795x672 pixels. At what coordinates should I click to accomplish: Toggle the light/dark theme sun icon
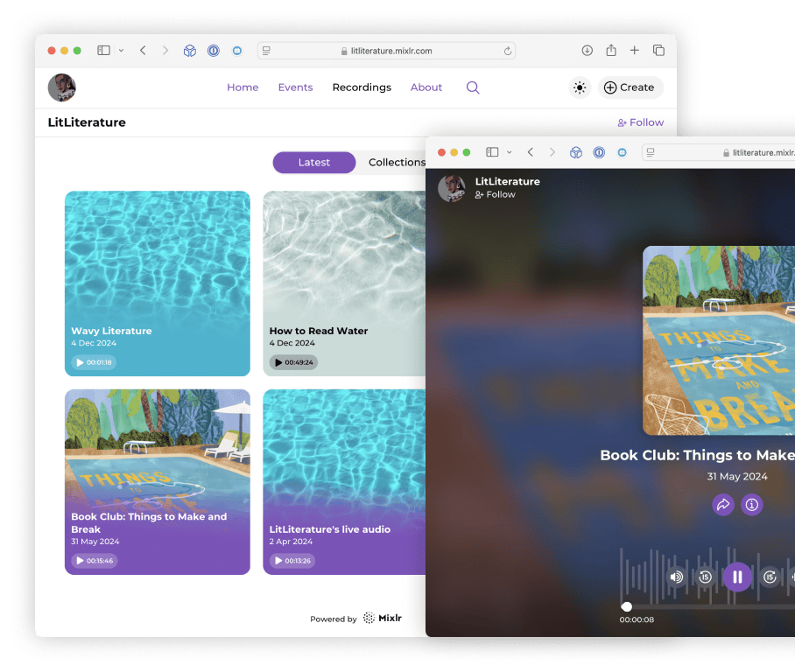pos(579,87)
